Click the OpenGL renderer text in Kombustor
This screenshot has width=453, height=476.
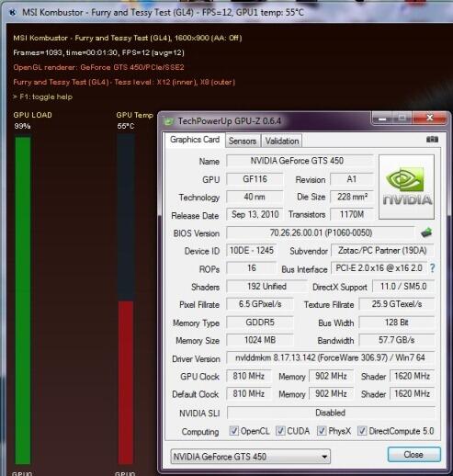(98, 67)
